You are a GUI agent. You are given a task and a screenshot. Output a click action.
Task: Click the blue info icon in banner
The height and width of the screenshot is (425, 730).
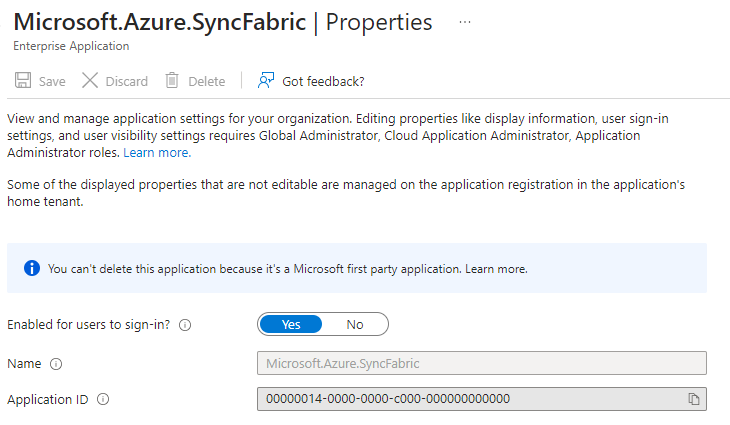(32, 268)
